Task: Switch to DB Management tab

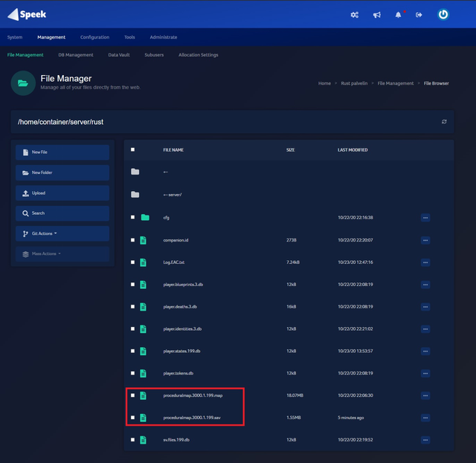Action: [x=76, y=55]
